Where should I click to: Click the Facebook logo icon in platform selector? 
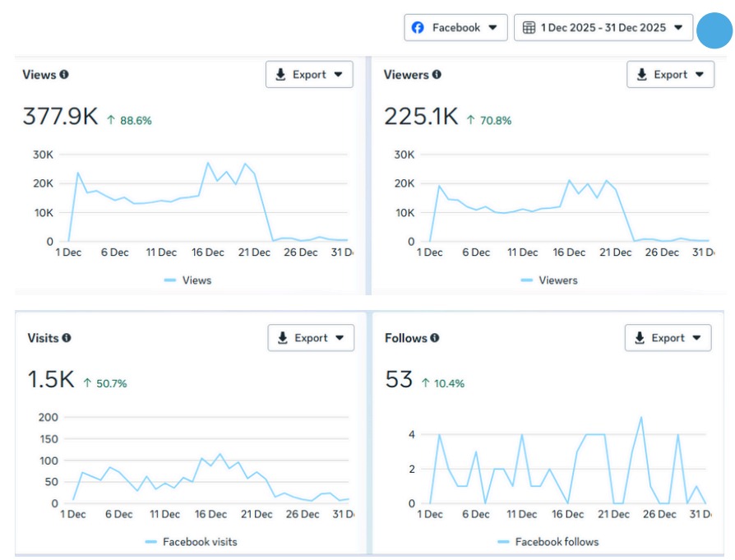tap(418, 28)
